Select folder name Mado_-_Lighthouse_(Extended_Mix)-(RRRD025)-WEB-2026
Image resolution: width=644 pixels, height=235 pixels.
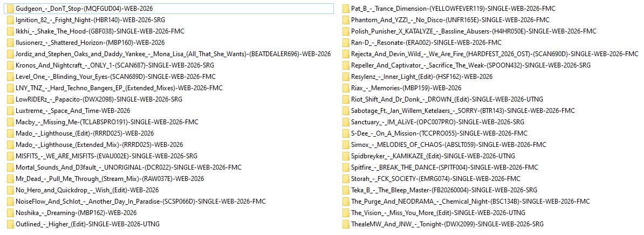(x=99, y=145)
